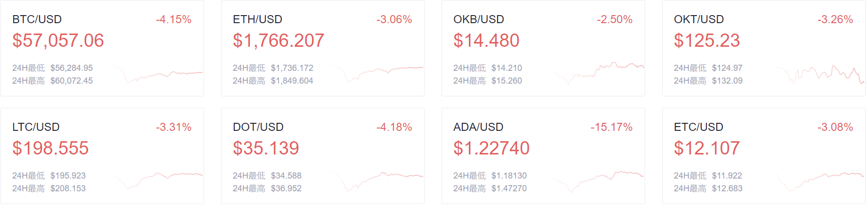Click the BTC price $57,057.06

click(x=58, y=41)
